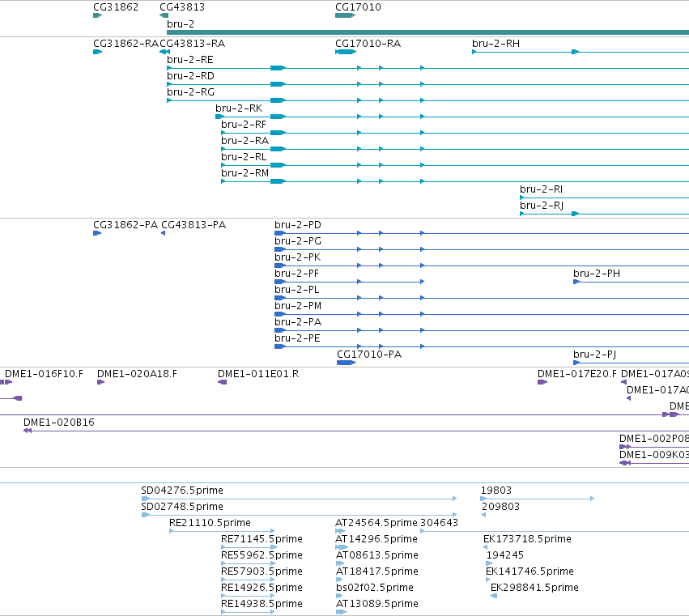Click the CG43813 gene glyph

[x=164, y=15]
